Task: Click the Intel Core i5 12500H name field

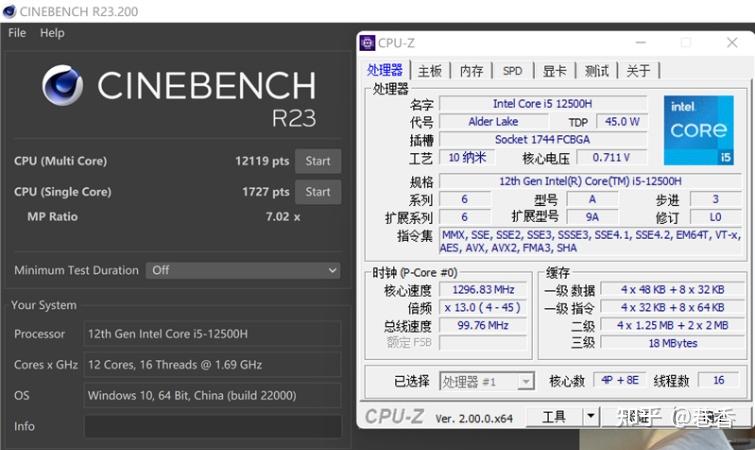Action: coord(543,104)
